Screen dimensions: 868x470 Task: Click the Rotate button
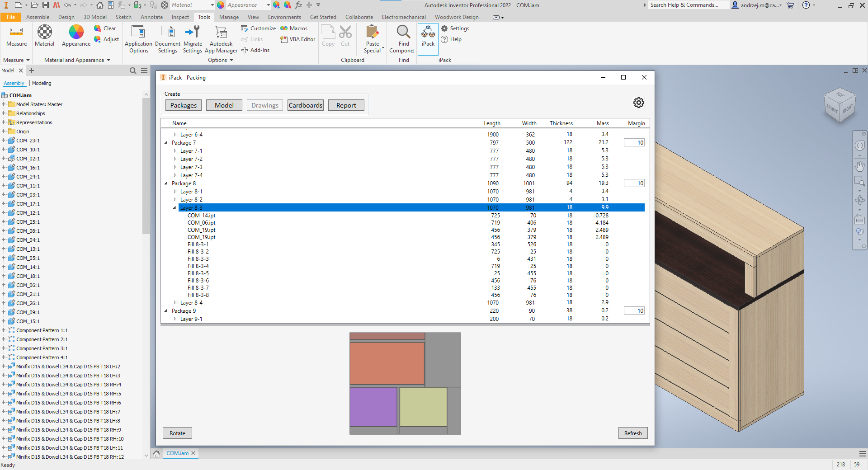(177, 433)
